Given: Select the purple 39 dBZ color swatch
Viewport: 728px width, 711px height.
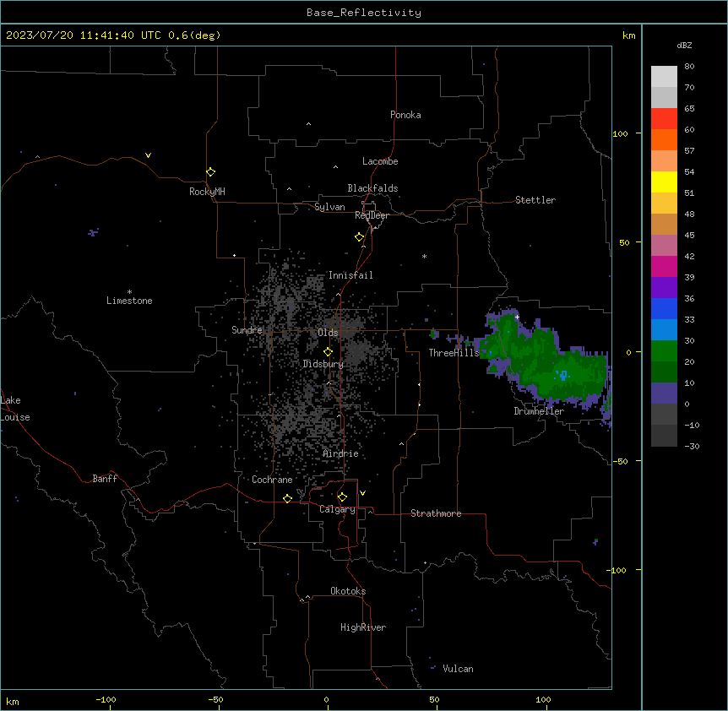Looking at the screenshot, I should tap(664, 288).
